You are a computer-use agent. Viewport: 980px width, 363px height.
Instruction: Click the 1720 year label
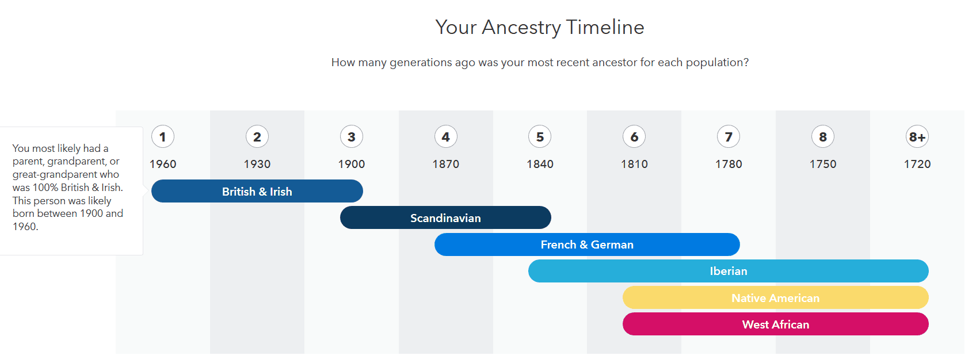tap(917, 164)
